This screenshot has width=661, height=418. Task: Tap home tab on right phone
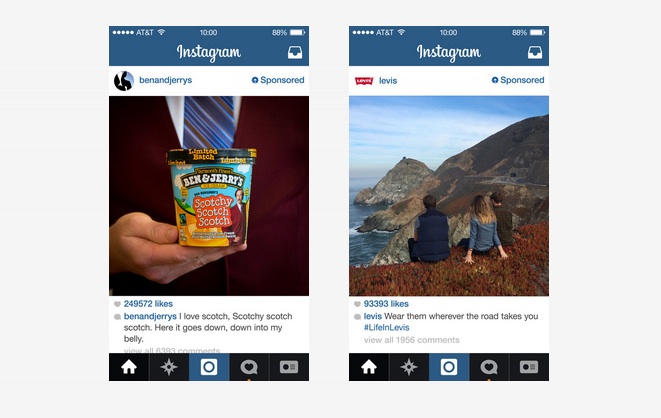[x=369, y=367]
